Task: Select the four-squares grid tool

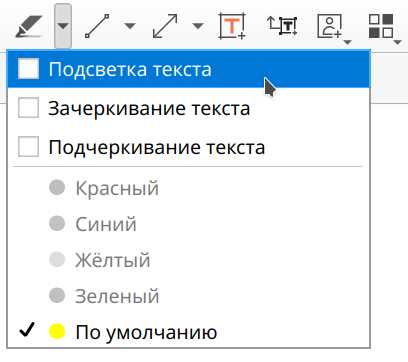Action: point(381,26)
